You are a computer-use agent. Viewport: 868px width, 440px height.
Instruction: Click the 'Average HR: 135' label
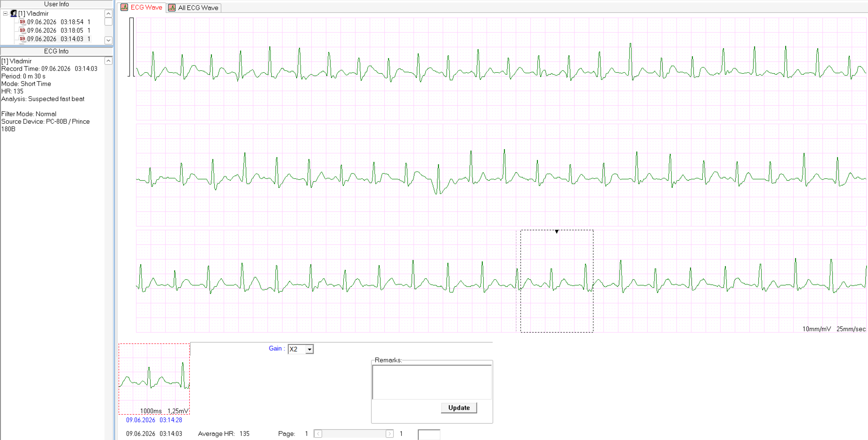click(x=223, y=434)
